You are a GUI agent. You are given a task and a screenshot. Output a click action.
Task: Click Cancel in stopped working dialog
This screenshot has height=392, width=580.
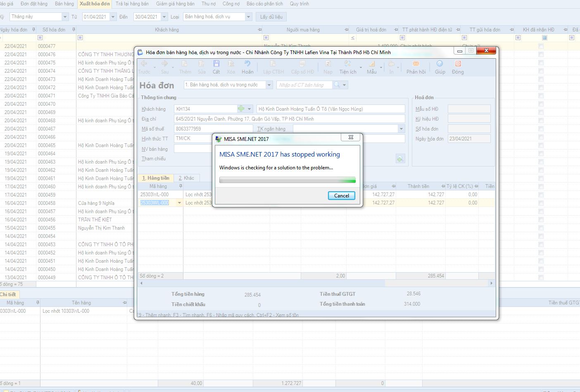pos(342,195)
